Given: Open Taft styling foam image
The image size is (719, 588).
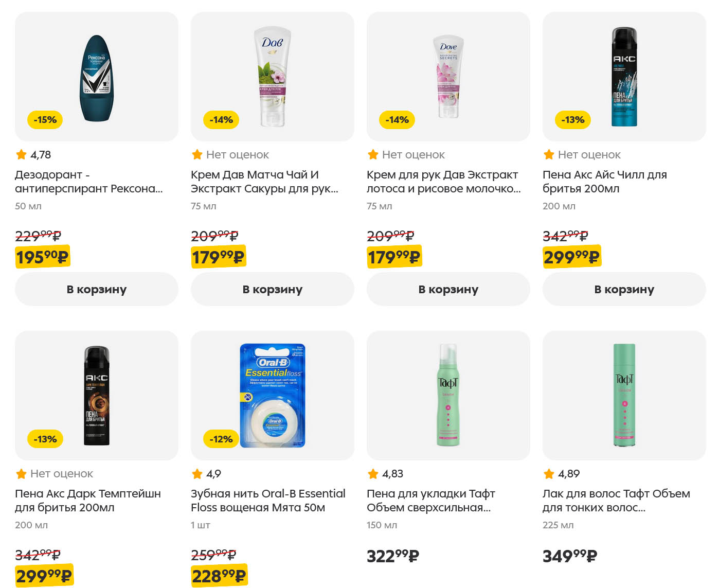Looking at the screenshot, I should [448, 395].
